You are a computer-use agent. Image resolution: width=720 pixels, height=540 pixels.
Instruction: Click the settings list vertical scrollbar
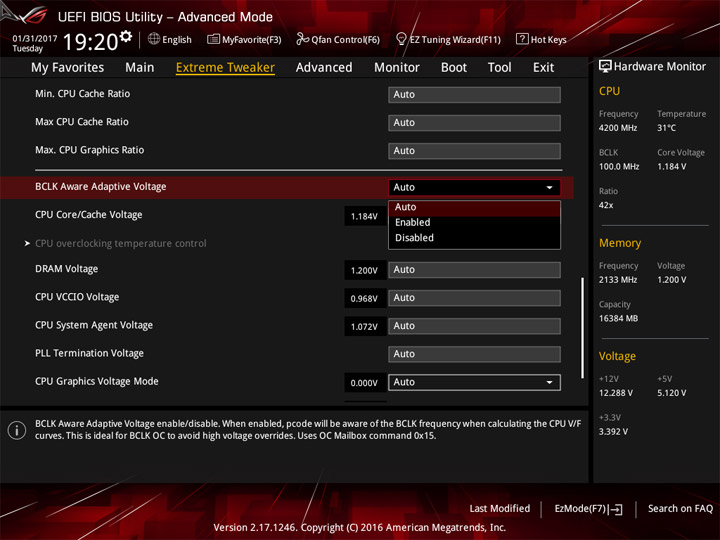tap(583, 328)
